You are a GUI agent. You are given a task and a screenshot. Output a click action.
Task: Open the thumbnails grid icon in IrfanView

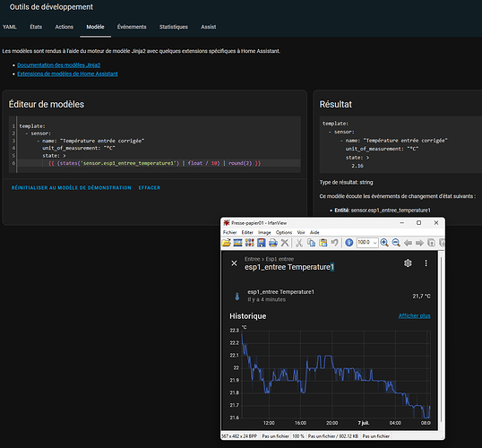click(x=250, y=243)
